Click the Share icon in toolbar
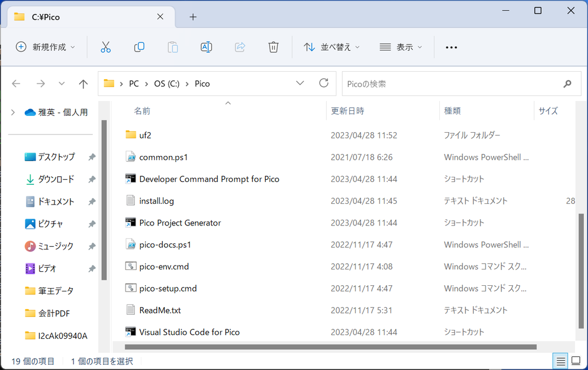Viewport: 588px width, 370px height. coord(240,47)
